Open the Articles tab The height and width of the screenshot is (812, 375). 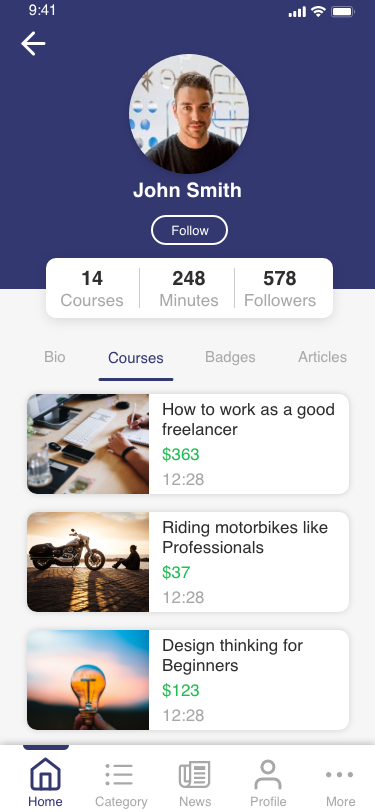coord(322,357)
